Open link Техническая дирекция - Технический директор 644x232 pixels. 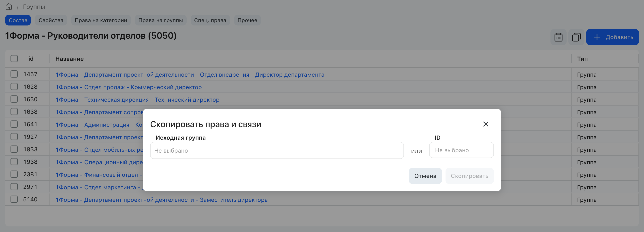[137, 100]
